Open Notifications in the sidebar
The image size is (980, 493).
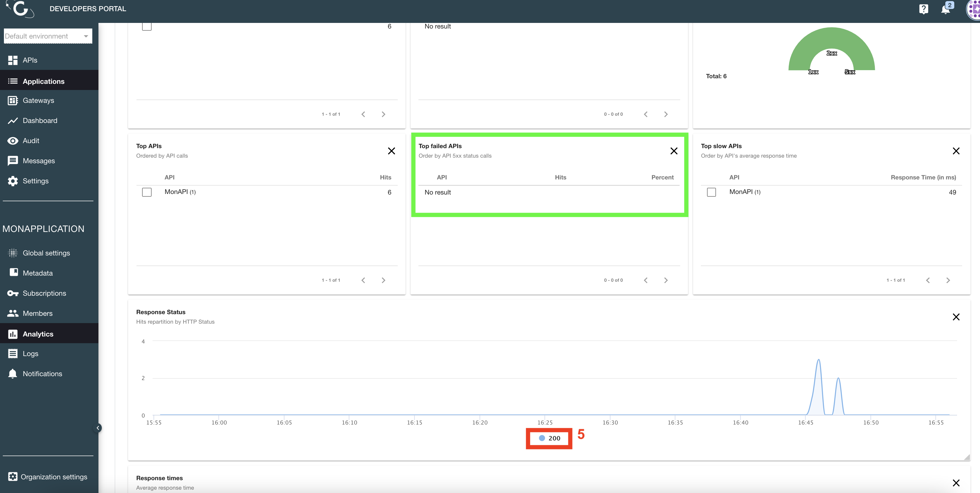coord(42,374)
